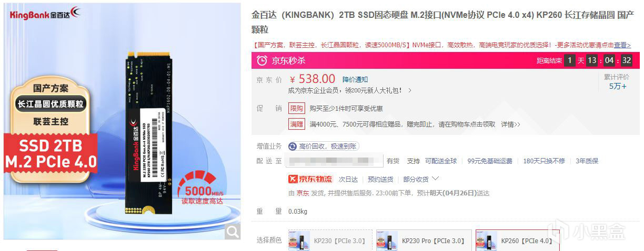Screen dimensions: 644x251
Task: Select the KP230 PCIe 3.0 option
Action: tap(330, 240)
